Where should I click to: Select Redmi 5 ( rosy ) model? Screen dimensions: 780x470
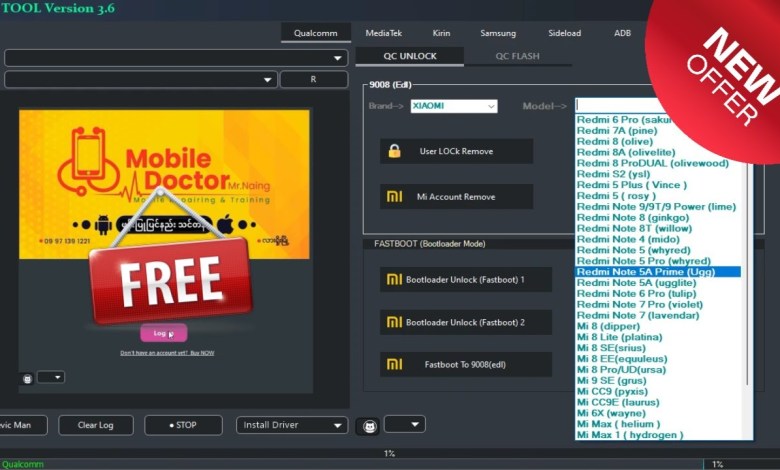click(x=616, y=196)
